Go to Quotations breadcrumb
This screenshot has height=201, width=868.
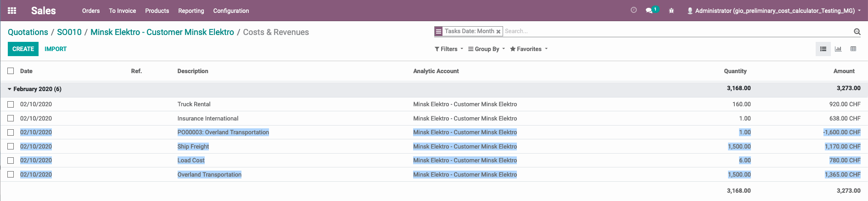[28, 32]
